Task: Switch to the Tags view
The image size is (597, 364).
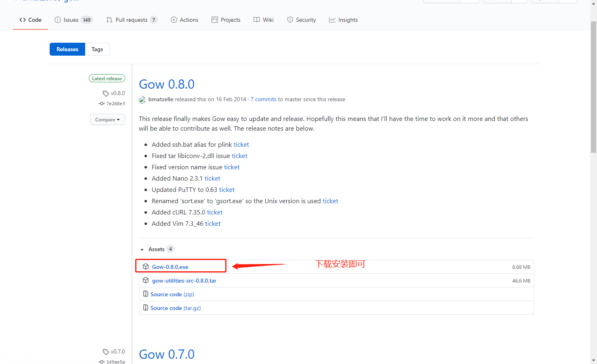Action: pos(97,49)
